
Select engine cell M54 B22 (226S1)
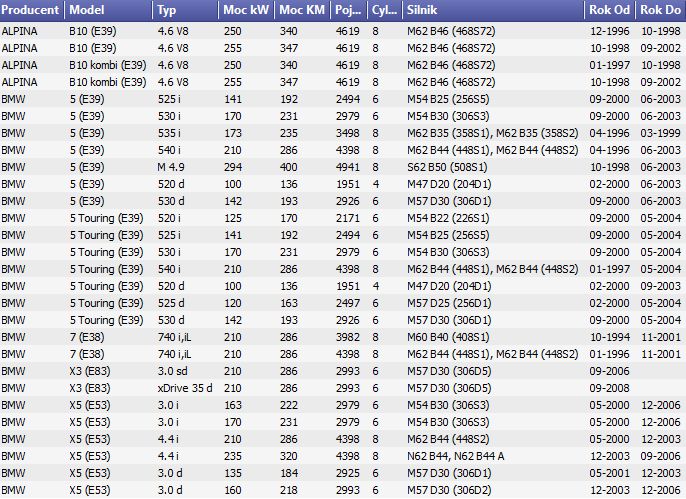coord(448,218)
